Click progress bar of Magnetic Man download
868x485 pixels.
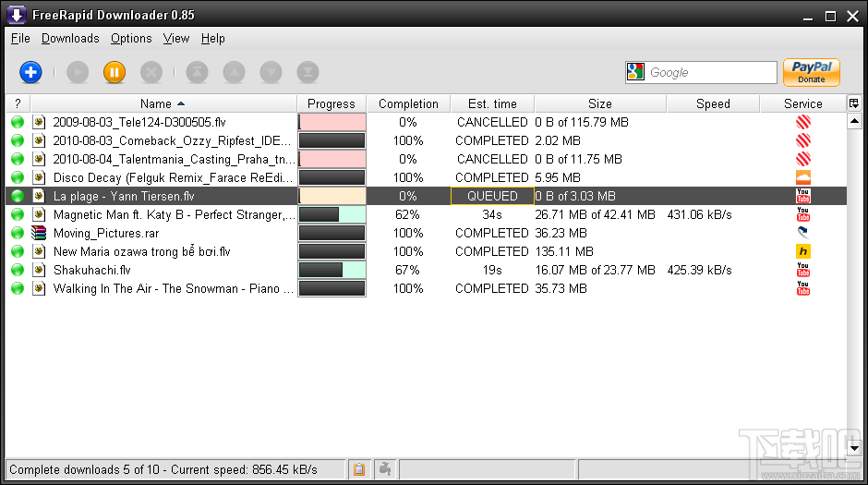(x=332, y=214)
